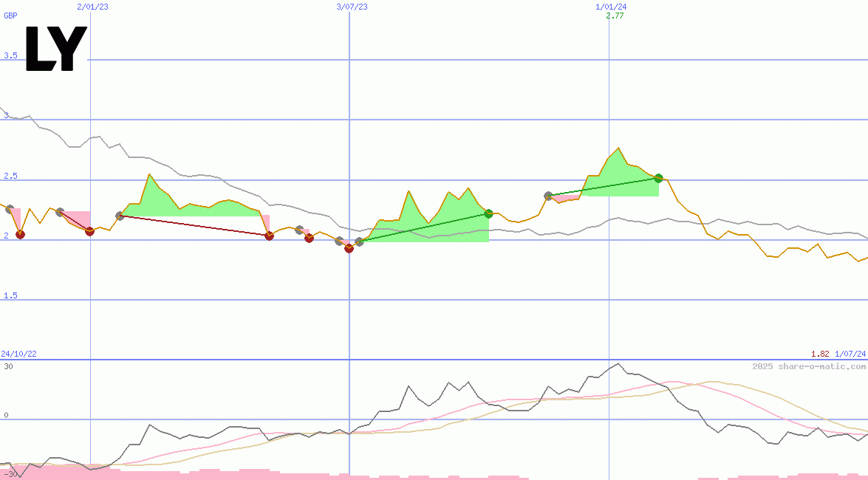
Task: Click the leftmost red marker on the chart
Action: click(20, 234)
